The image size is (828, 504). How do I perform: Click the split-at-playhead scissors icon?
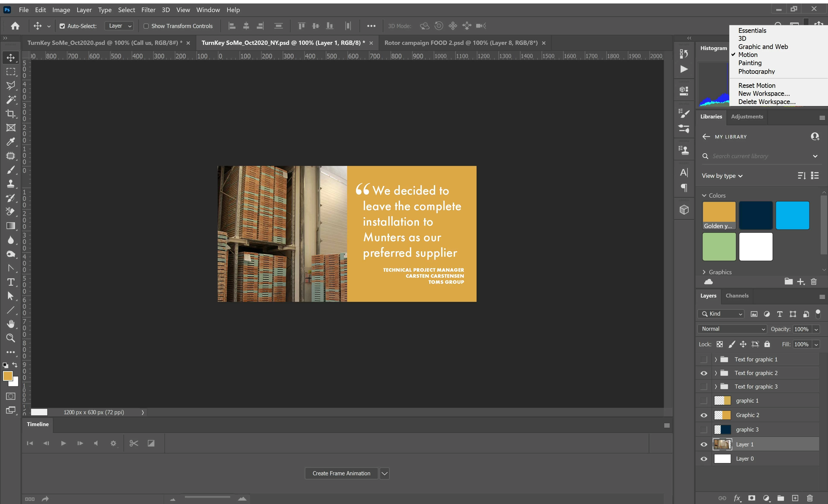coord(134,444)
